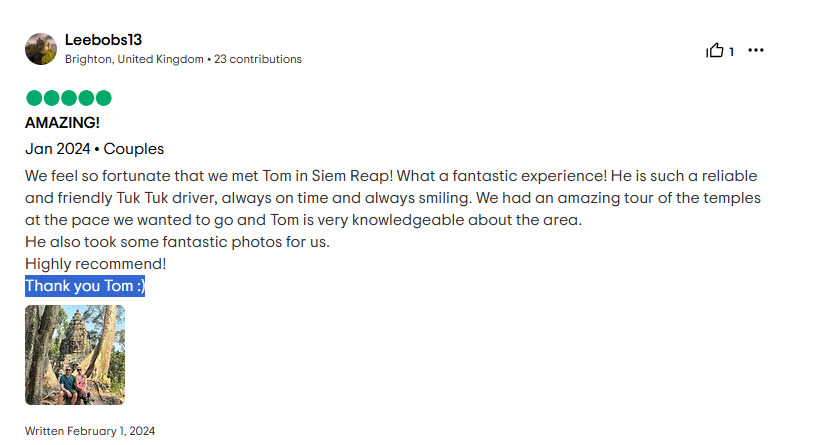The height and width of the screenshot is (445, 817).
Task: Click the second green rating circle
Action: 52,98
